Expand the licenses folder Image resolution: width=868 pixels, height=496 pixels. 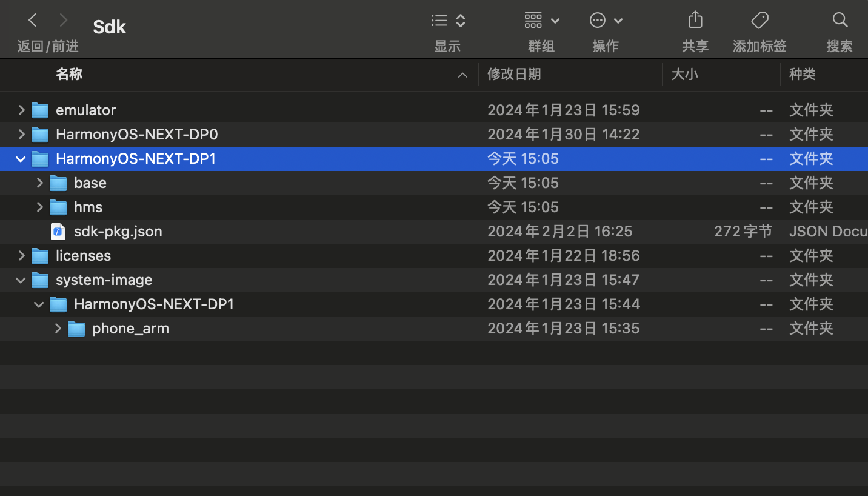21,255
